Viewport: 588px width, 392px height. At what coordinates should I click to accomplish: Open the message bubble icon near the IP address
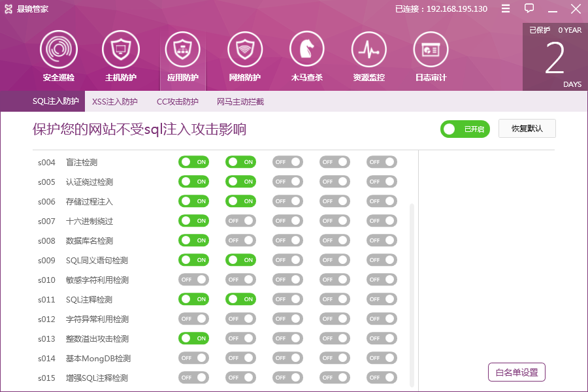click(x=529, y=8)
